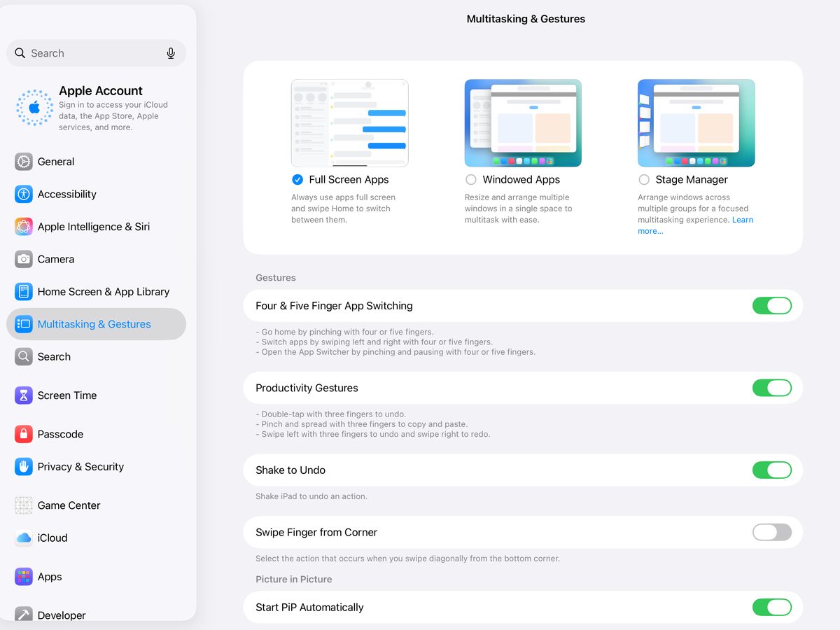Click the Passcode lock icon

tap(24, 434)
